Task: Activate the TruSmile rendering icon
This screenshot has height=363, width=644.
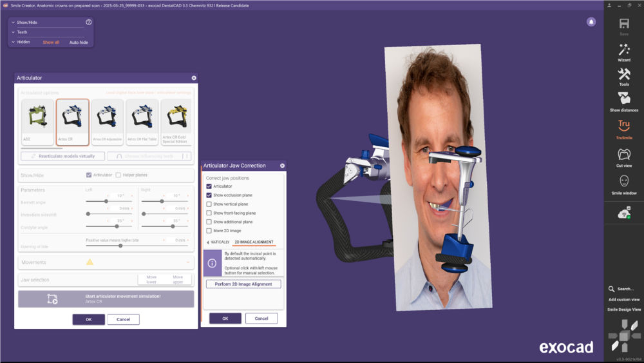Action: tap(624, 125)
